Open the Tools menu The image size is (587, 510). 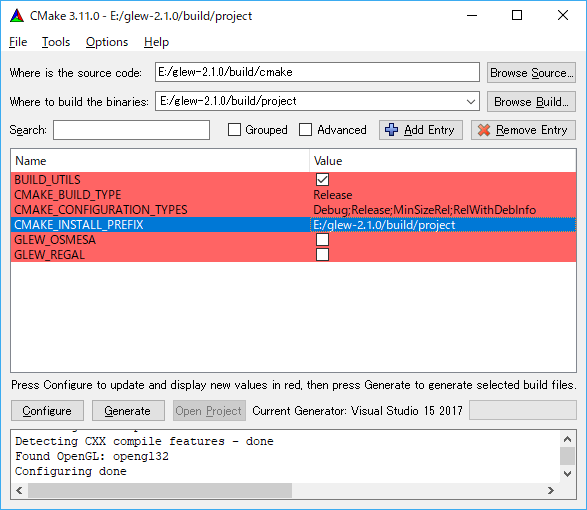(56, 42)
